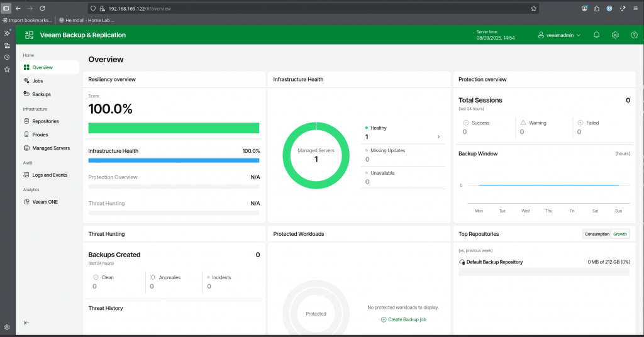
Task: Open browser sidebar bookmarks star icon
Action: (x=7, y=69)
